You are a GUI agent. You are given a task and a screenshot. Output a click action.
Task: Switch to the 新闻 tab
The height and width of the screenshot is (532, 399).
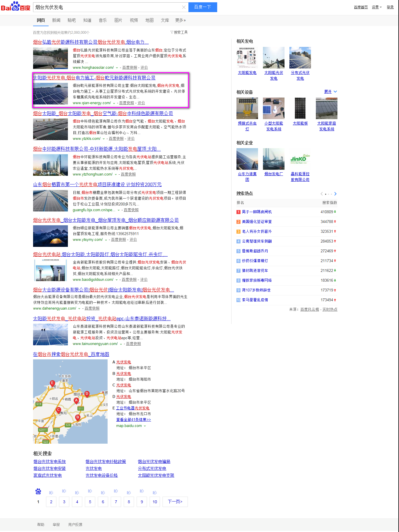(x=56, y=20)
